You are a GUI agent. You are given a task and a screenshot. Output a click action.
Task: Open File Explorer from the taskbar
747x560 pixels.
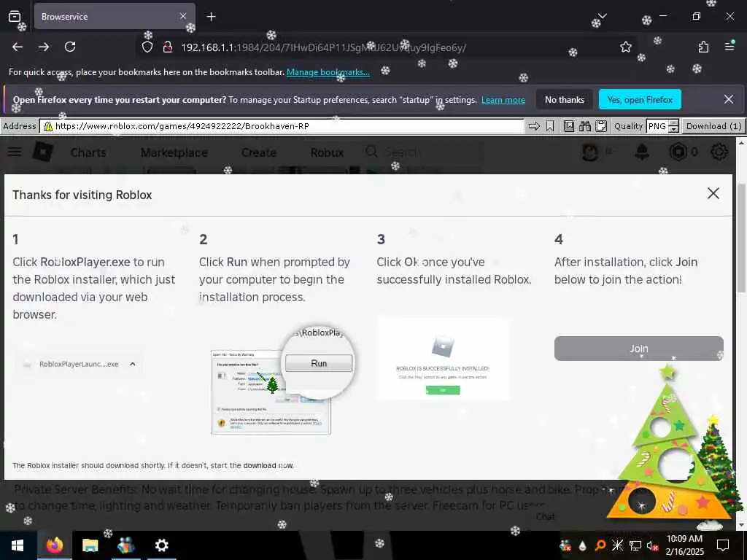90,545
